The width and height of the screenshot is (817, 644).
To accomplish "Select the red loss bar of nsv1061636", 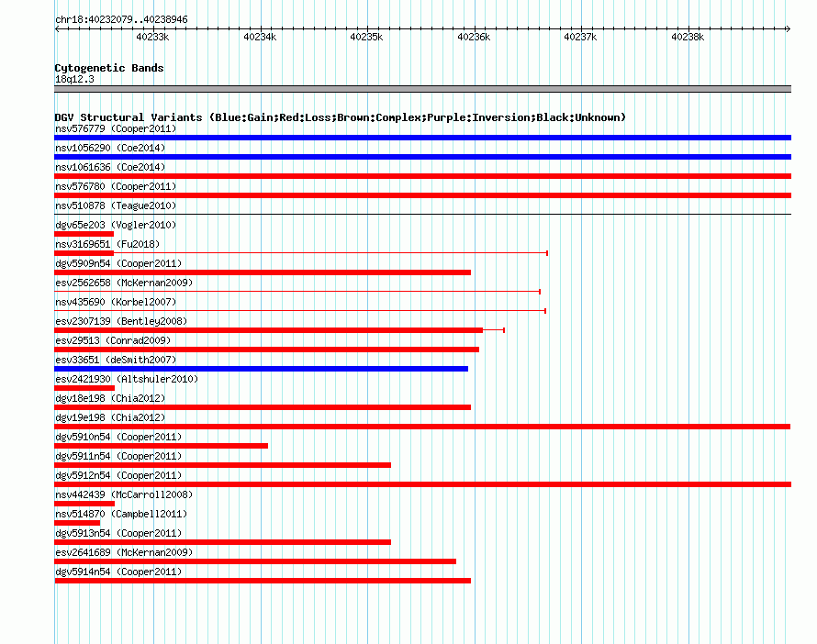I will 422,176.
